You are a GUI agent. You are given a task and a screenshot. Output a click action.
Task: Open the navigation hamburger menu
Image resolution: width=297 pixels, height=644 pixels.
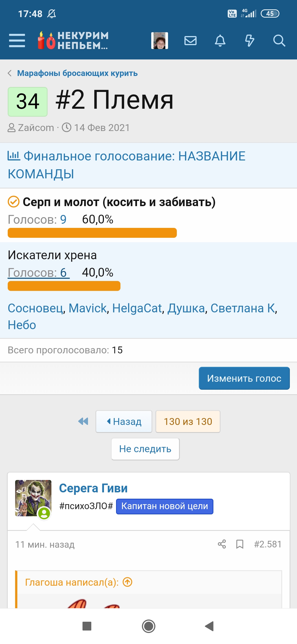pos(17,41)
